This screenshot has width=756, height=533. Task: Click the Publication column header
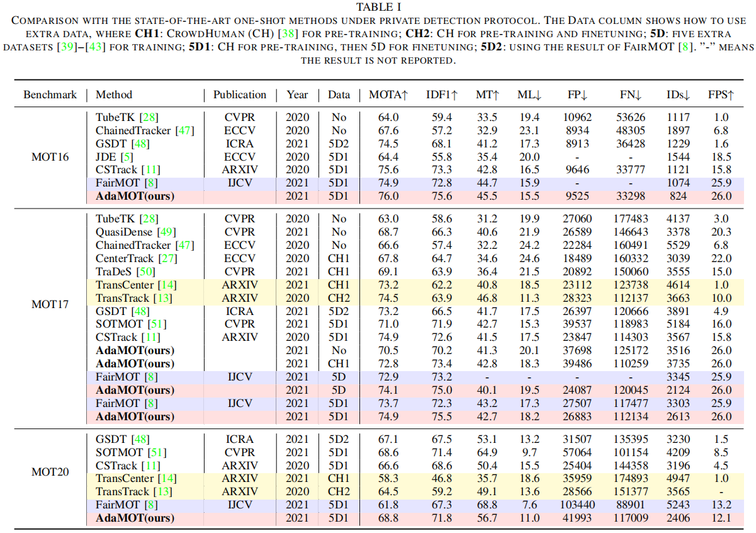(240, 95)
